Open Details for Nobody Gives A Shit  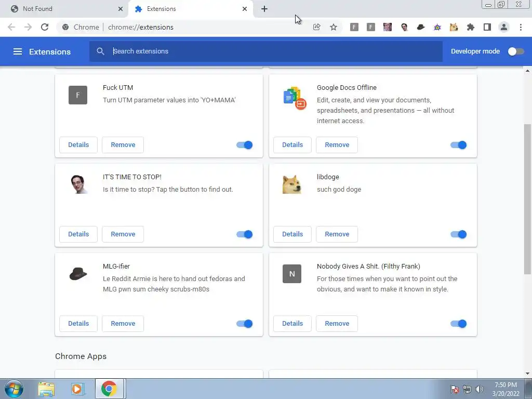coord(292,324)
